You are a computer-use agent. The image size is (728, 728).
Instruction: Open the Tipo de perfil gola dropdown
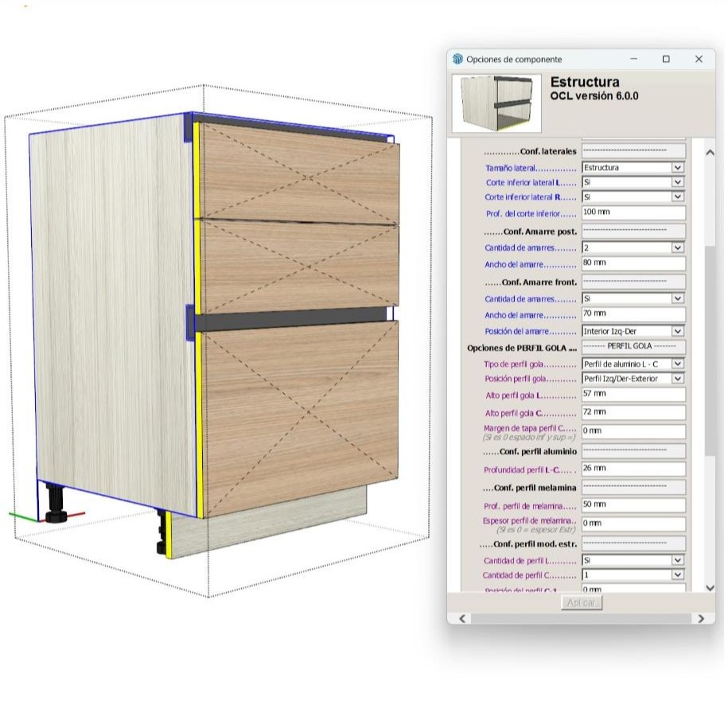[676, 364]
